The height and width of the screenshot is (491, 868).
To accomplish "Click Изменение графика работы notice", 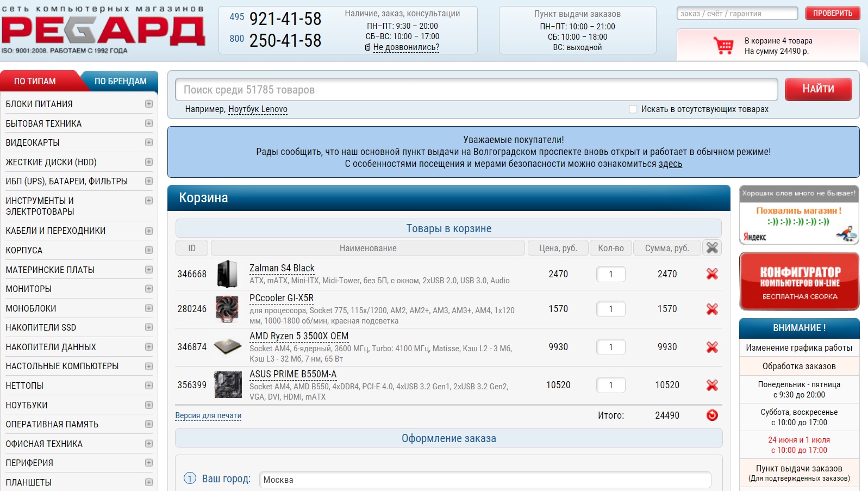I will (x=799, y=348).
